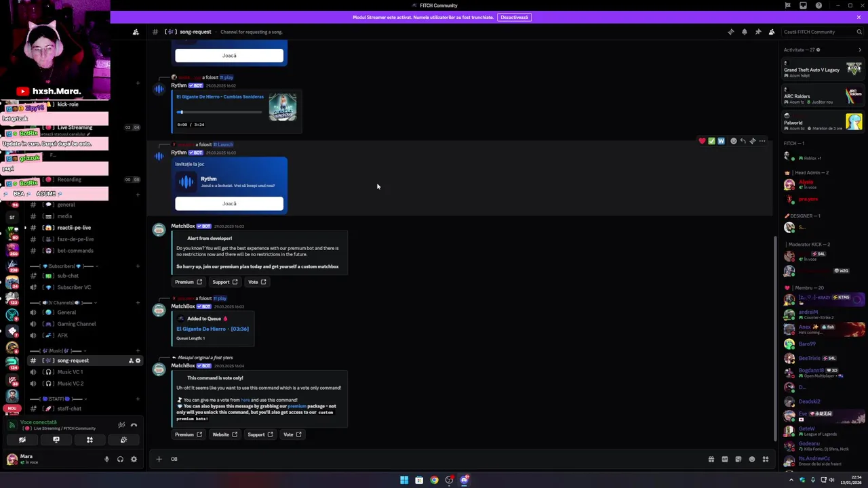Viewport: 868px width, 488px height.
Task: React with the green check mark emoji
Action: (711, 141)
